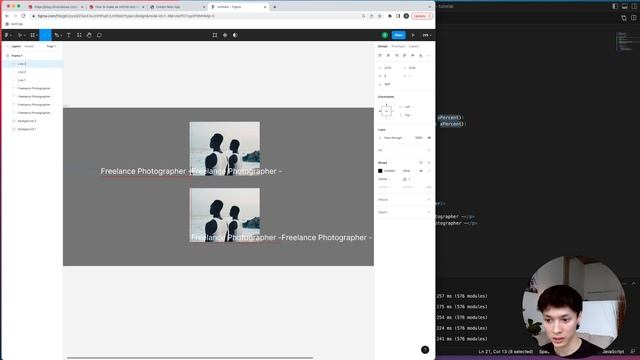Viewport: 640px width, 360px height.
Task: Click the align top icon in Design panel
Action: (404, 55)
